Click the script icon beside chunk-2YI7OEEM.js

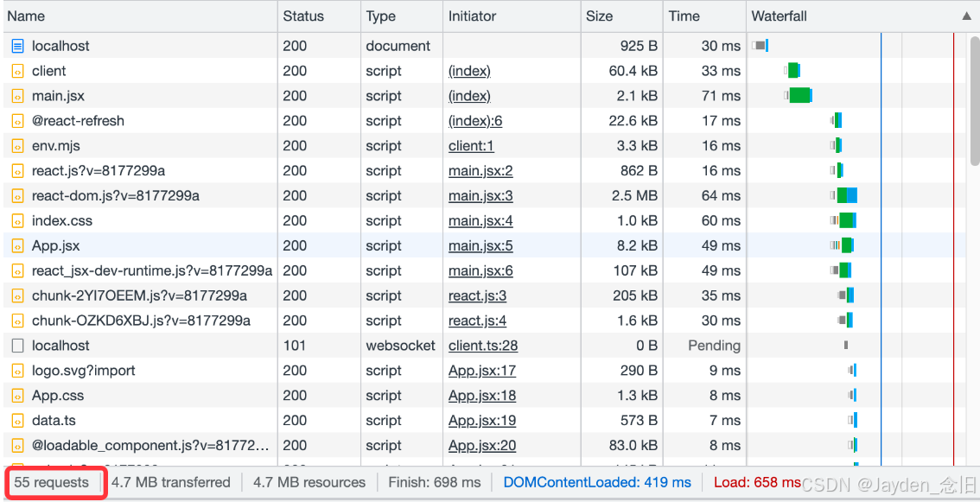point(18,295)
